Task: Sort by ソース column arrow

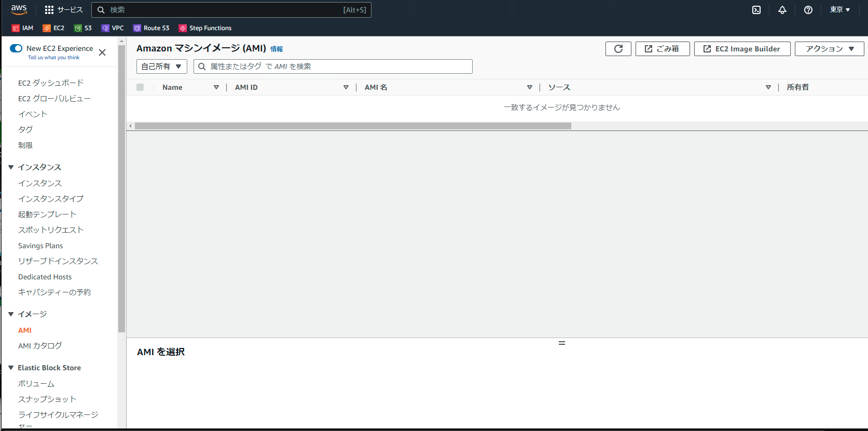Action: point(768,87)
